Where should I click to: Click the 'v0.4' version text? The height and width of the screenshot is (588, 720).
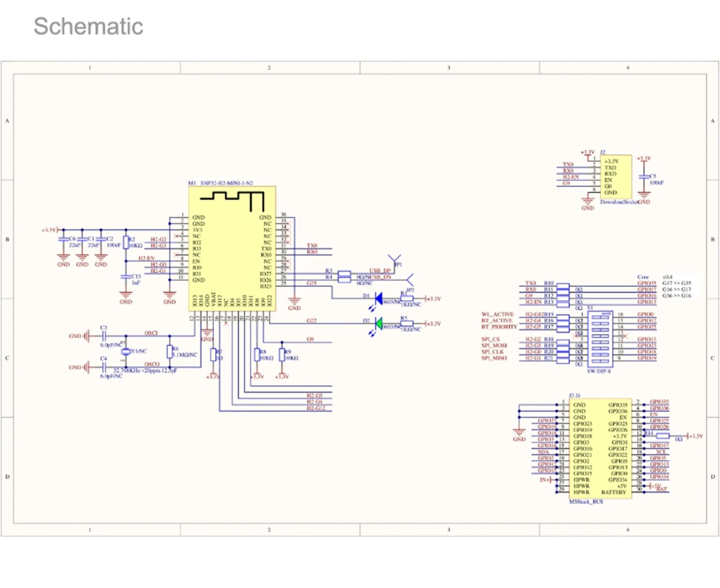tap(667, 276)
